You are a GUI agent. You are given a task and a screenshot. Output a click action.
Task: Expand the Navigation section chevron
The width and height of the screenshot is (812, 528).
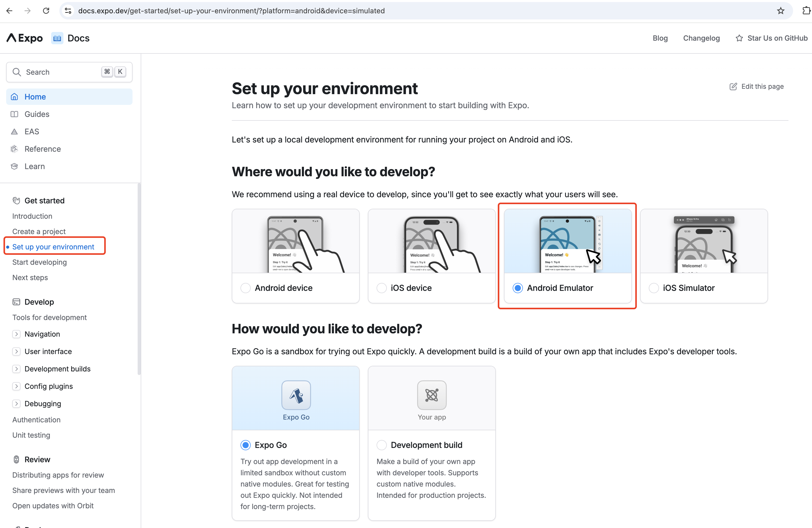click(x=16, y=334)
